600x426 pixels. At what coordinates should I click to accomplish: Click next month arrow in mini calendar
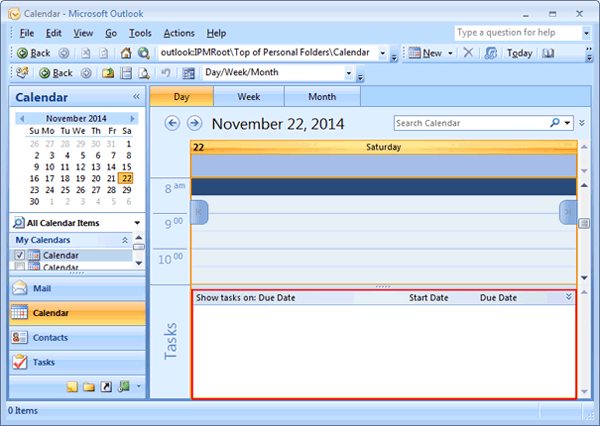132,119
